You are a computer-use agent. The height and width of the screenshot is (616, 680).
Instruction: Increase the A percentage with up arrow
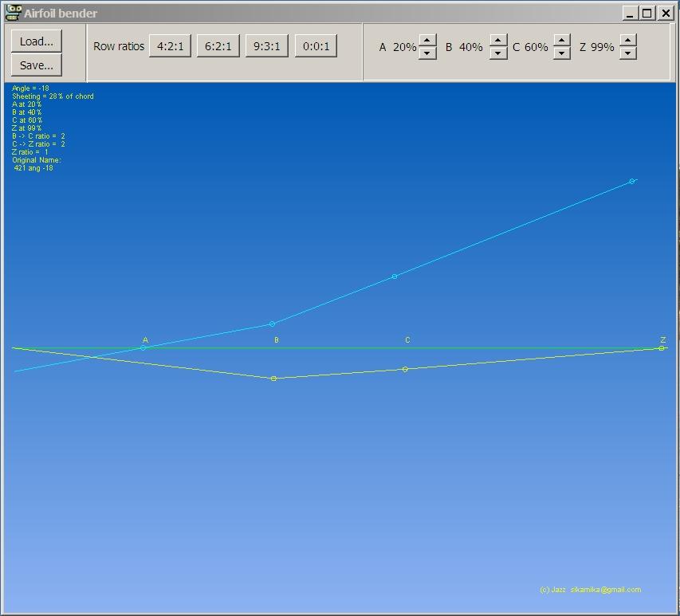click(x=427, y=41)
